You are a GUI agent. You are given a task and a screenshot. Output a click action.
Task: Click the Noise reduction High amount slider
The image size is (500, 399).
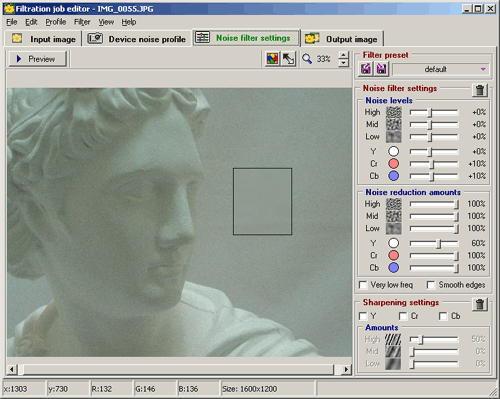click(x=434, y=204)
